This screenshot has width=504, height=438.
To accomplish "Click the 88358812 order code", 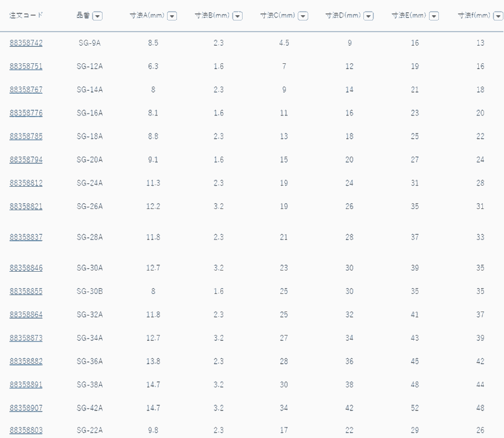I will pos(26,183).
